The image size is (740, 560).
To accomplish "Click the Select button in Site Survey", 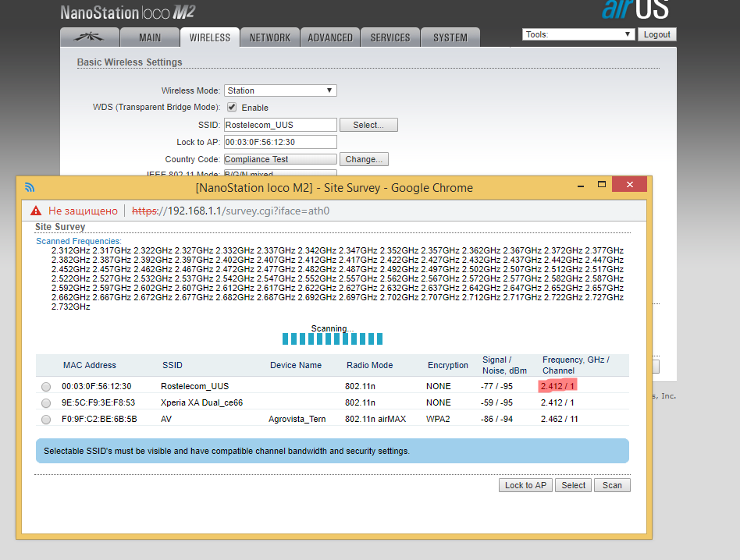I will point(573,485).
